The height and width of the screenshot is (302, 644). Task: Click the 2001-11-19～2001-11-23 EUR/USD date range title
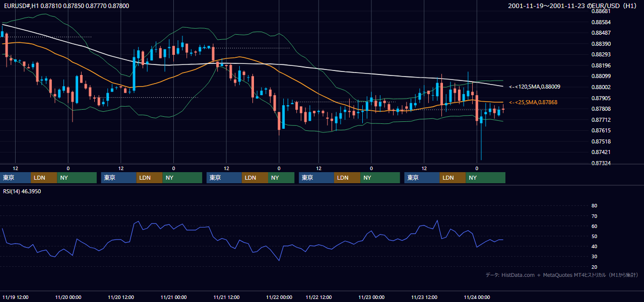[573, 6]
